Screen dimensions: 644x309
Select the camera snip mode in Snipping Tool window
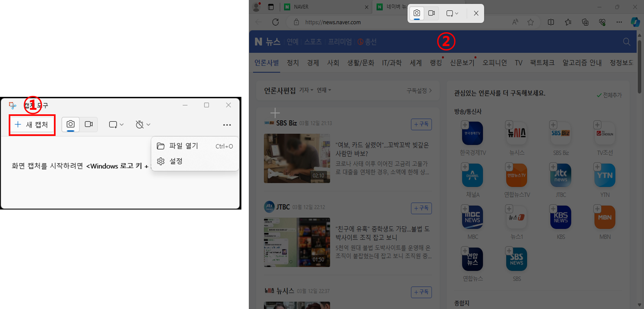pyautogui.click(x=70, y=124)
